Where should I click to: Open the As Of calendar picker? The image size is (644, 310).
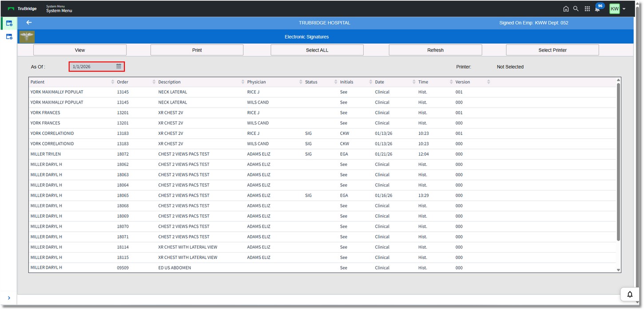tap(119, 66)
